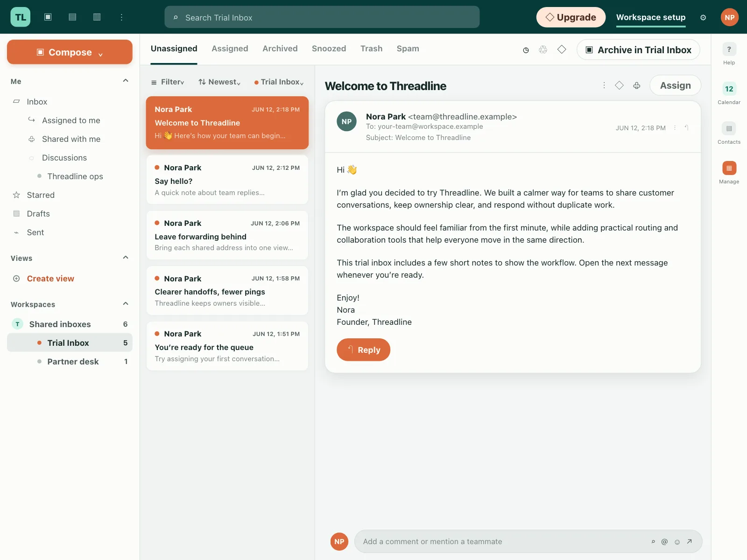Screen dimensions: 747x560
Task: Click the horizontal-lines icon in the top bar
Action: (72, 17)
